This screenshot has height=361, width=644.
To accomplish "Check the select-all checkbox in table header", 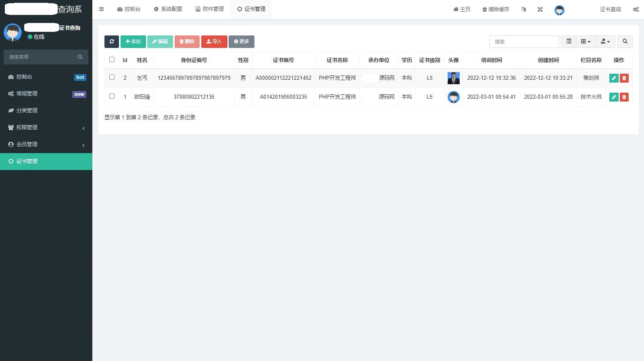I will point(112,60).
